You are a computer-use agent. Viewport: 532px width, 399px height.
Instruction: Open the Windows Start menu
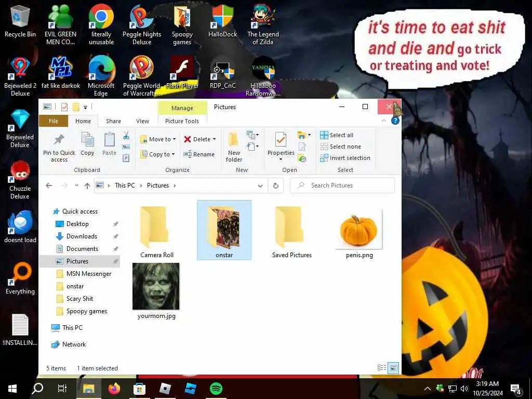pyautogui.click(x=12, y=388)
